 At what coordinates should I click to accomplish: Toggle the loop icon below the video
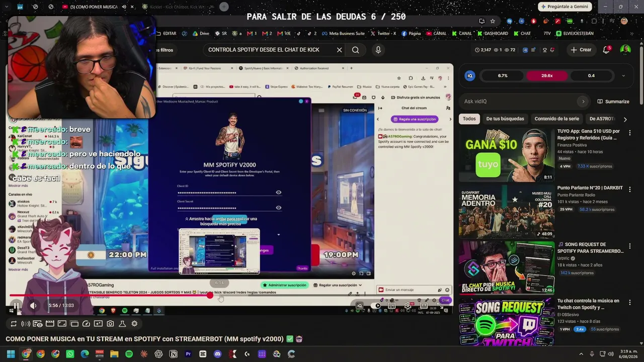click(x=14, y=324)
